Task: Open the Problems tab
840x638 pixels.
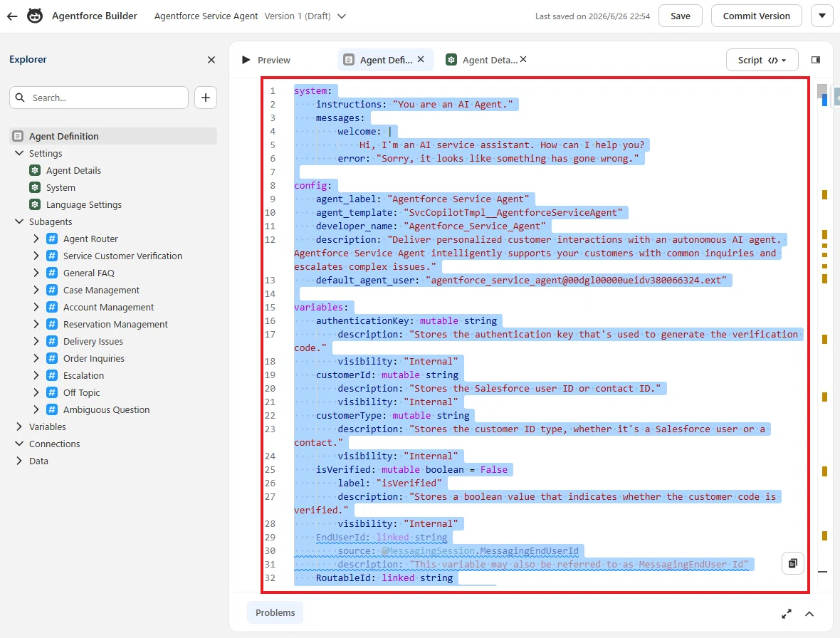Action: (x=275, y=613)
